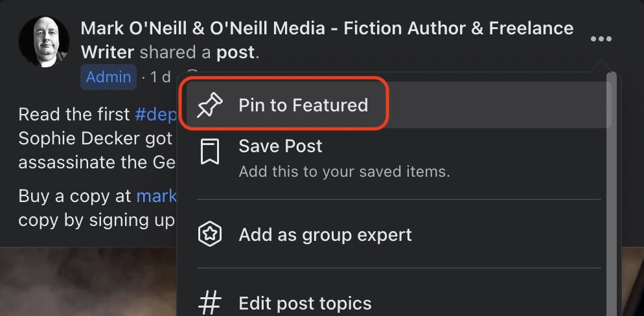
Task: Open the blue hashtag in the post text
Action: pos(155,115)
